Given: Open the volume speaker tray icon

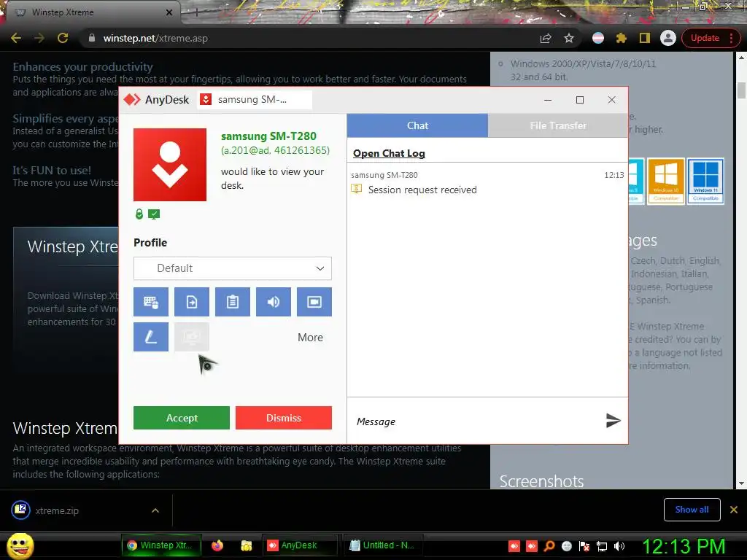Looking at the screenshot, I should (619, 546).
